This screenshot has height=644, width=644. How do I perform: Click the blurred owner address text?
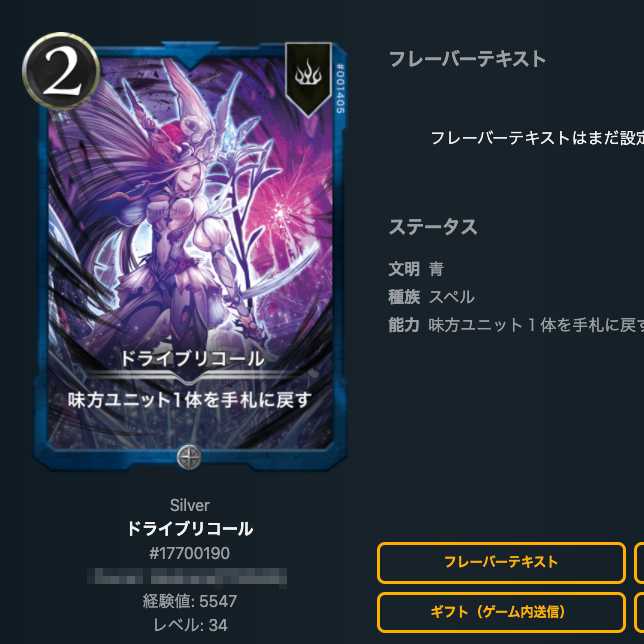click(x=187, y=577)
